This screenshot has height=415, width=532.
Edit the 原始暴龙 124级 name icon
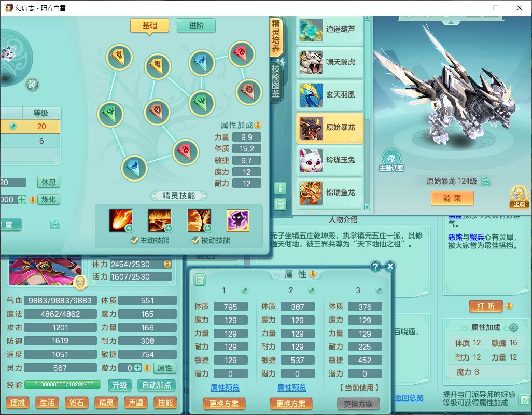coord(486,182)
